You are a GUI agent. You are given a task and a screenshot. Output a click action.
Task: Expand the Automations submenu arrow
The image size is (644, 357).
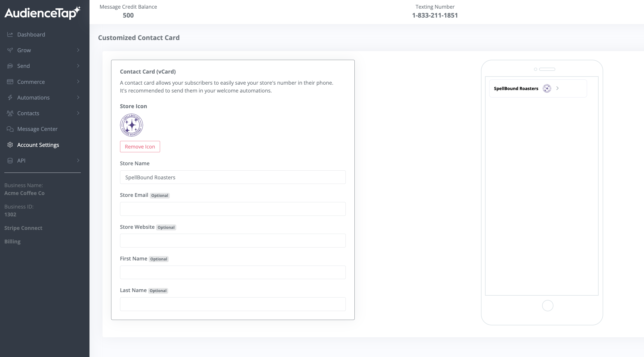click(78, 98)
